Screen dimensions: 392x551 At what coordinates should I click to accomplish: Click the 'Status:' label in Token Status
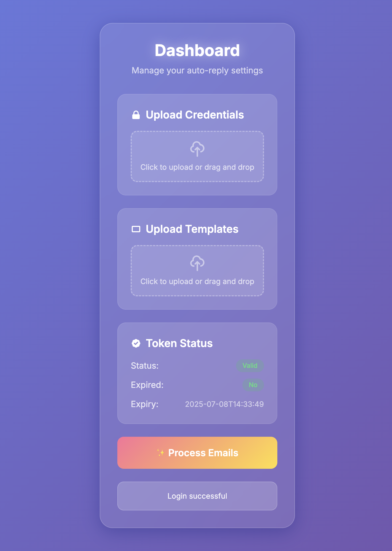(145, 366)
